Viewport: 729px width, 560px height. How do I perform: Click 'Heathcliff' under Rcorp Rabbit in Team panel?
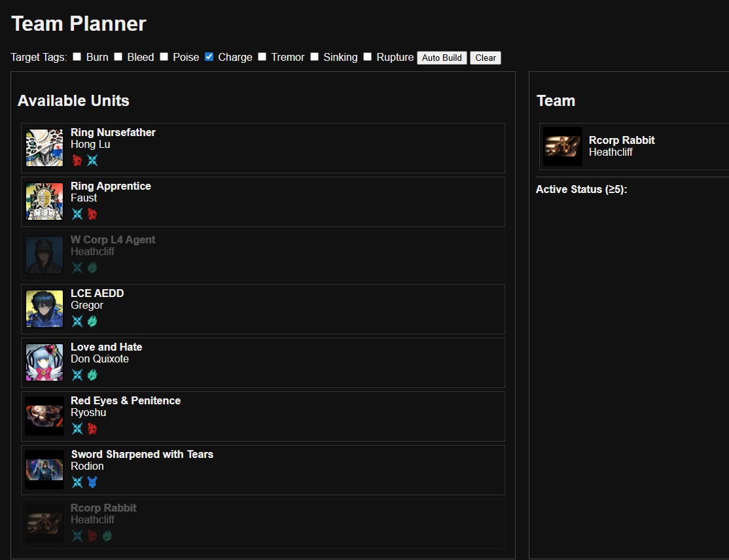point(611,152)
